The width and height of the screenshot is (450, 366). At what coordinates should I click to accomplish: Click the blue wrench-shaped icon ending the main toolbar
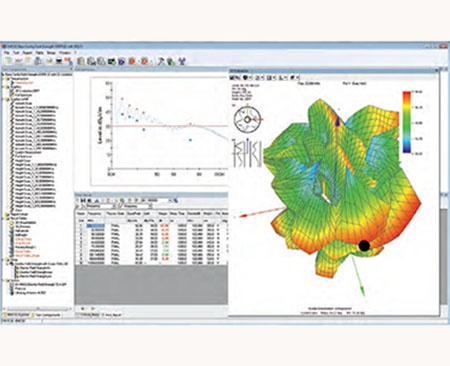click(182, 61)
